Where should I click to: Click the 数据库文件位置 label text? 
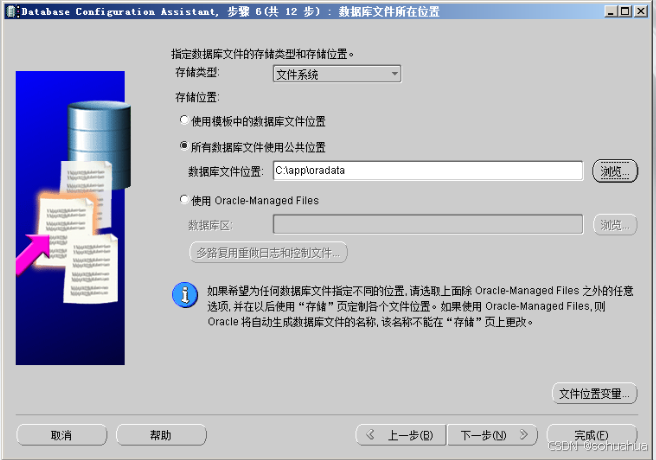tap(226, 171)
